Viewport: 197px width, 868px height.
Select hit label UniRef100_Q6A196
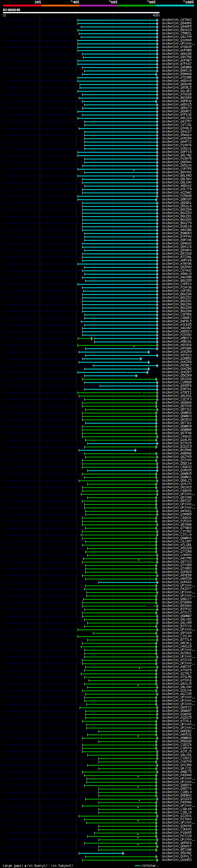[177, 54]
